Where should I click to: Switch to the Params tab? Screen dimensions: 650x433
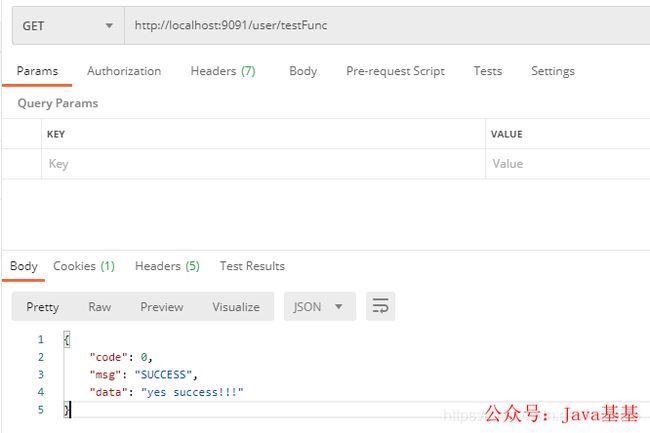[37, 71]
